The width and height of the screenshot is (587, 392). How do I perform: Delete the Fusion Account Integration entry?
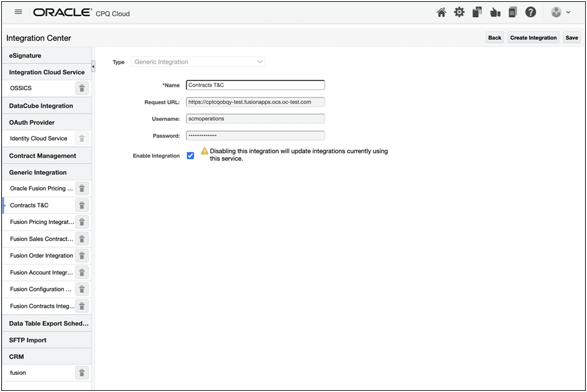point(82,272)
